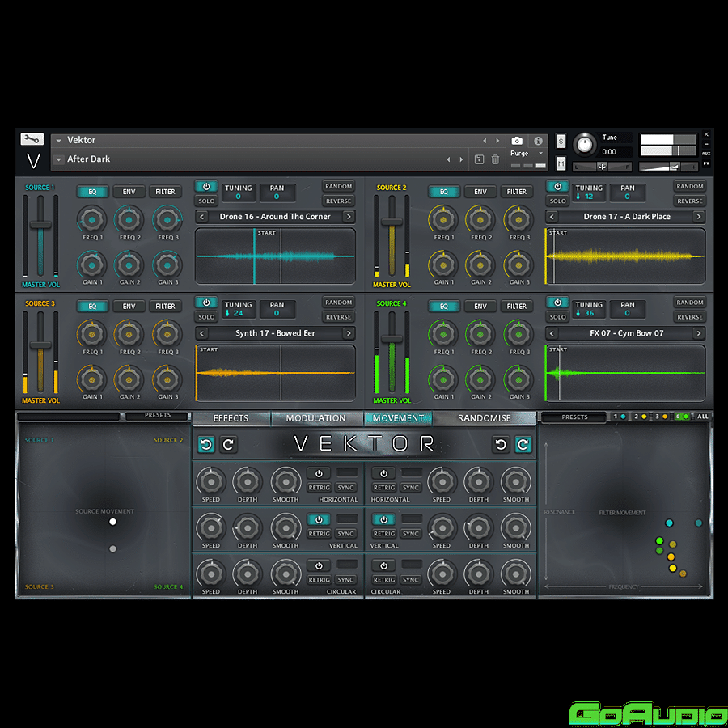728x728 pixels.
Task: Open the ENV tab of Source 2
Action: [x=480, y=192]
